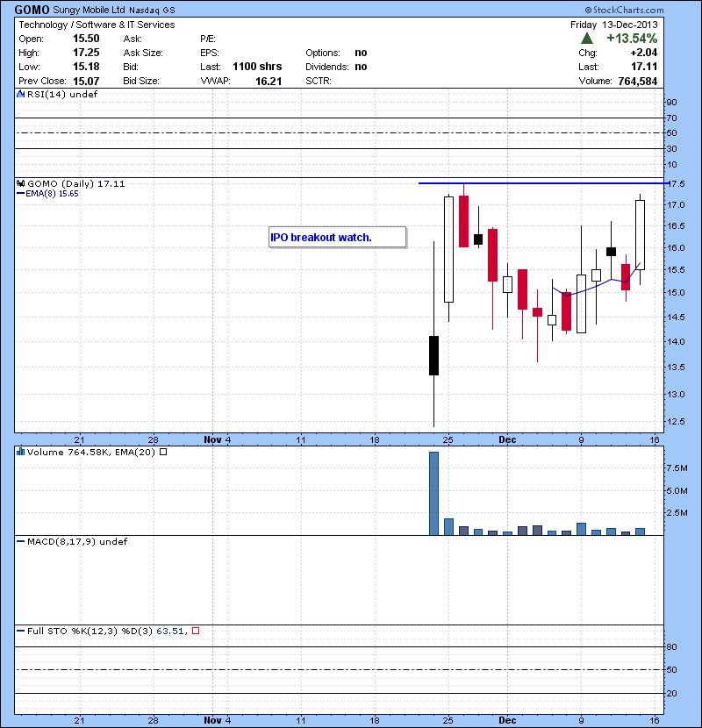Screen dimensions: 702x728
Task: Click the +13.54% percent change
Action: (x=632, y=39)
